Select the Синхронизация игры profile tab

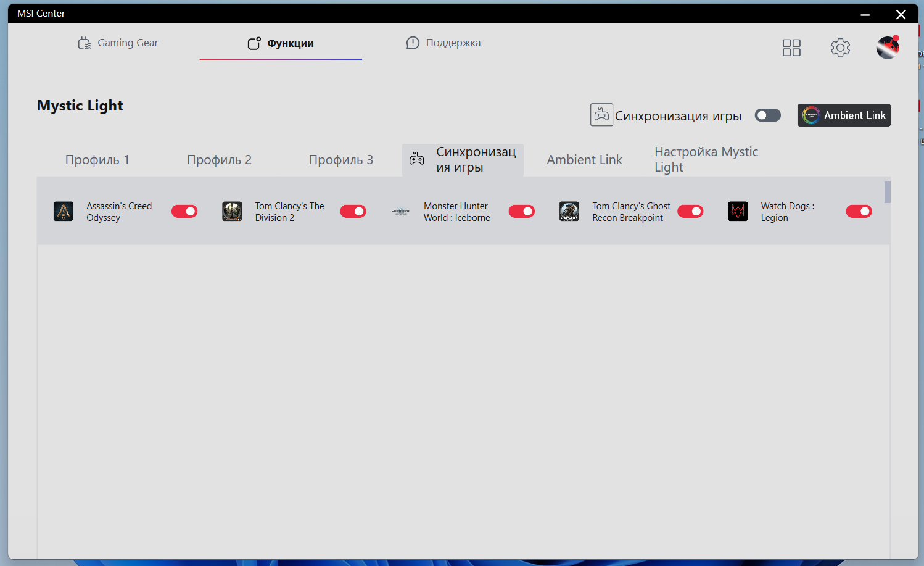click(x=463, y=160)
